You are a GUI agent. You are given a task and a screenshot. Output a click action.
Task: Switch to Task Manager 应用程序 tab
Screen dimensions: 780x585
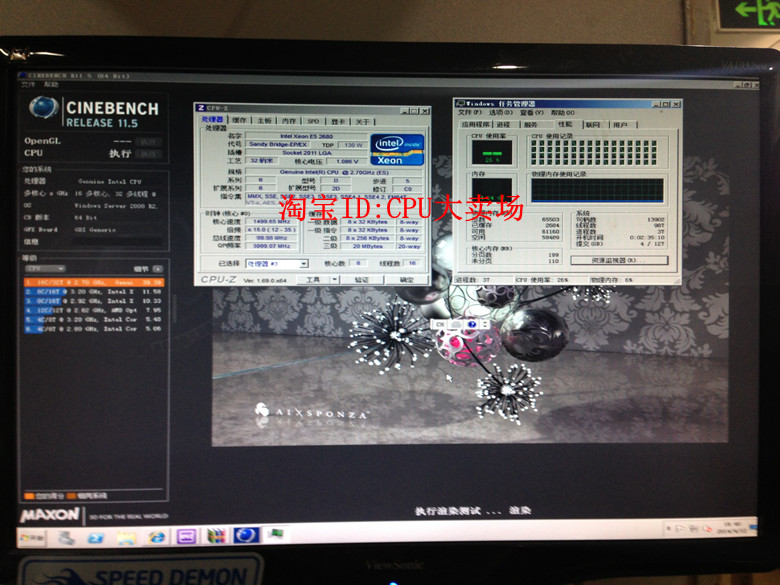474,124
